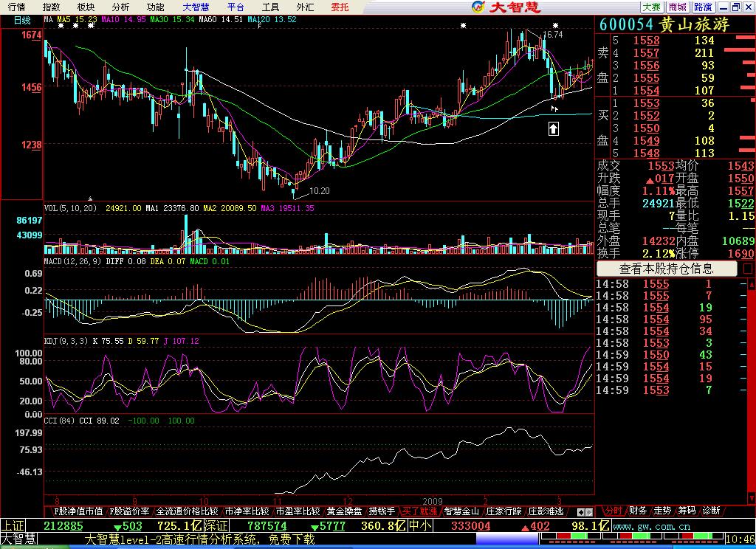
Task: Click the scroll-up arrow of trade list
Action: (751, 284)
